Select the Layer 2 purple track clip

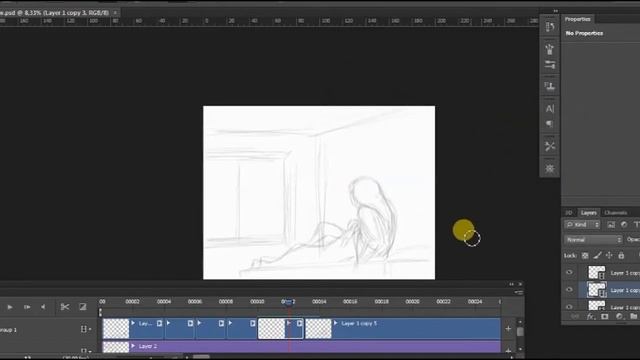[301, 347]
